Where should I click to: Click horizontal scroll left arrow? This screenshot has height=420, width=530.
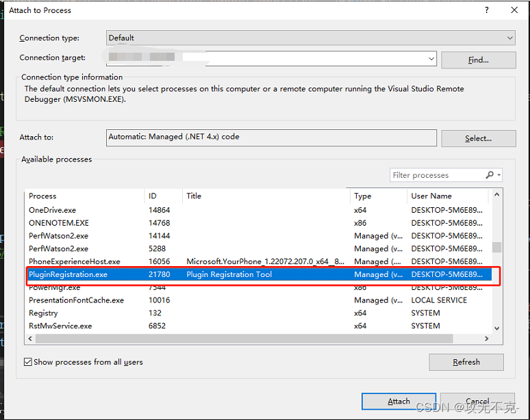[30, 339]
